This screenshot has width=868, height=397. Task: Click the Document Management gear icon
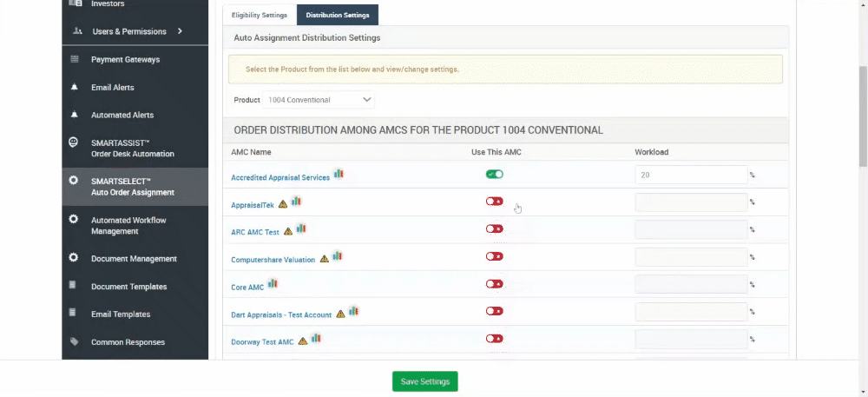(x=73, y=258)
